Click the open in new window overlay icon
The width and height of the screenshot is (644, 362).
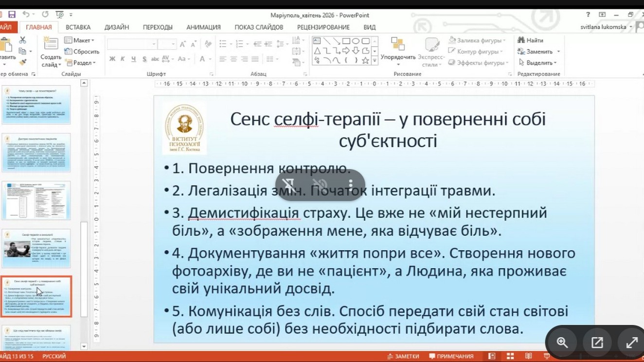tap(597, 342)
